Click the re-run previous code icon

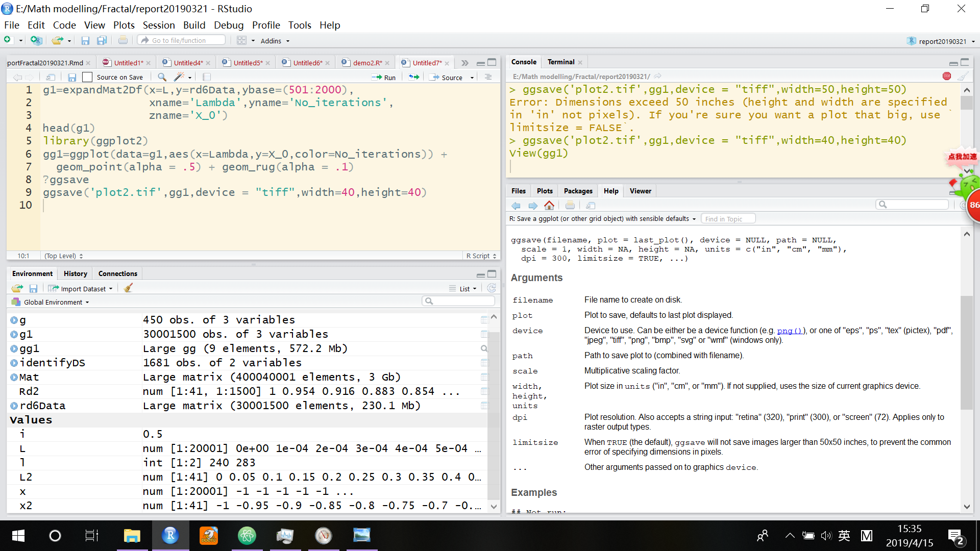pyautogui.click(x=414, y=77)
